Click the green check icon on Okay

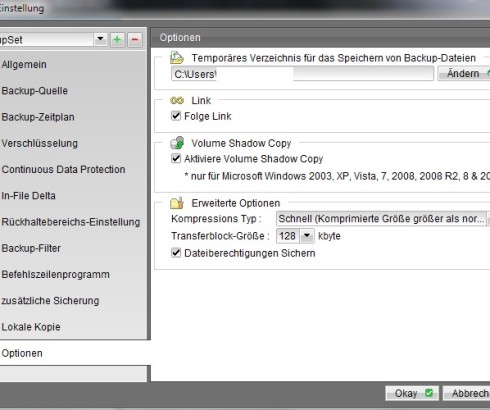429,393
